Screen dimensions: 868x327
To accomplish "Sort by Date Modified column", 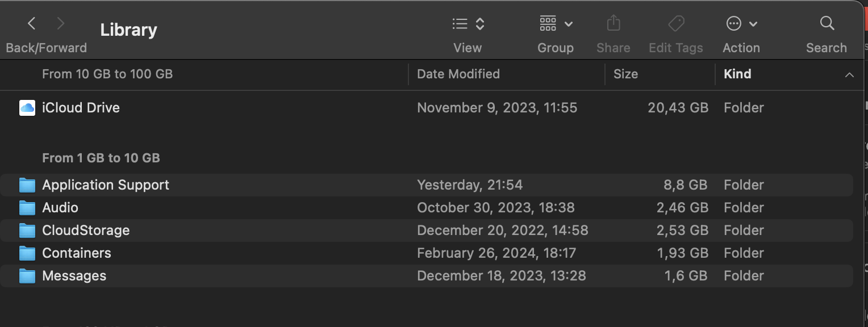I will (x=458, y=74).
